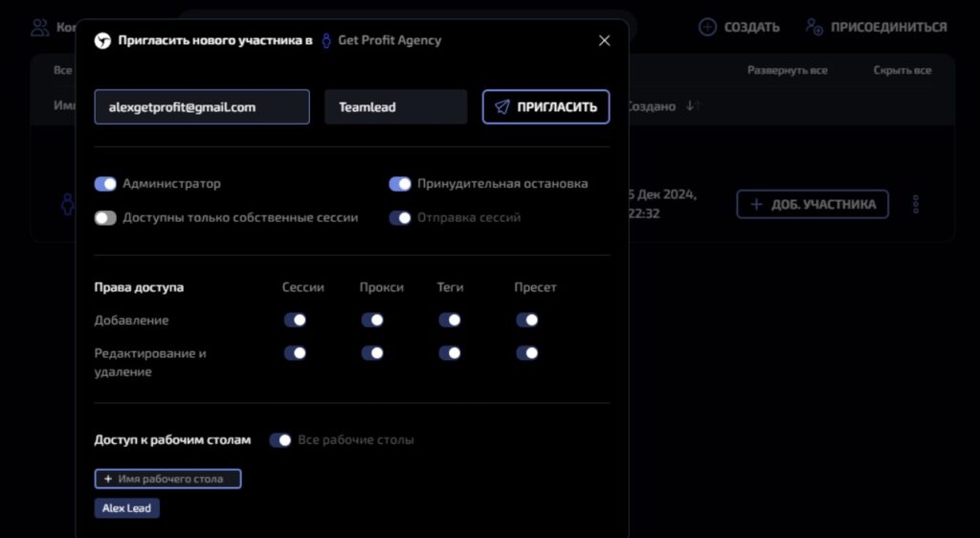980x538 pixels.
Task: Click the Teamlead role name field
Action: (x=395, y=107)
